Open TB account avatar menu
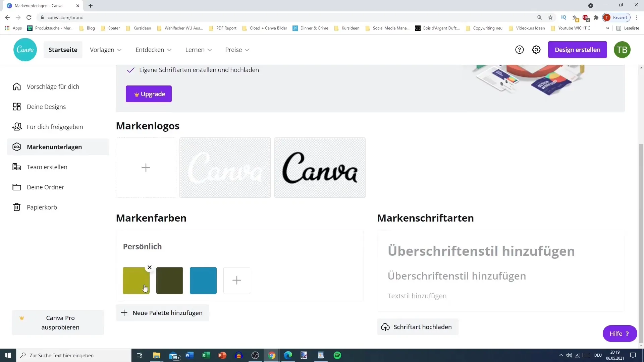Viewport: 644px width, 362px height. (x=622, y=50)
